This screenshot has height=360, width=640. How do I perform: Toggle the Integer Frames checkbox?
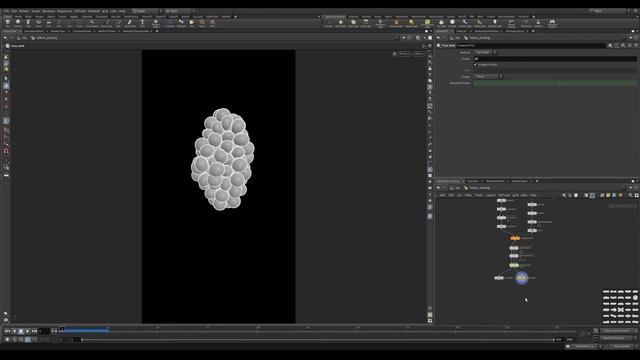click(476, 64)
